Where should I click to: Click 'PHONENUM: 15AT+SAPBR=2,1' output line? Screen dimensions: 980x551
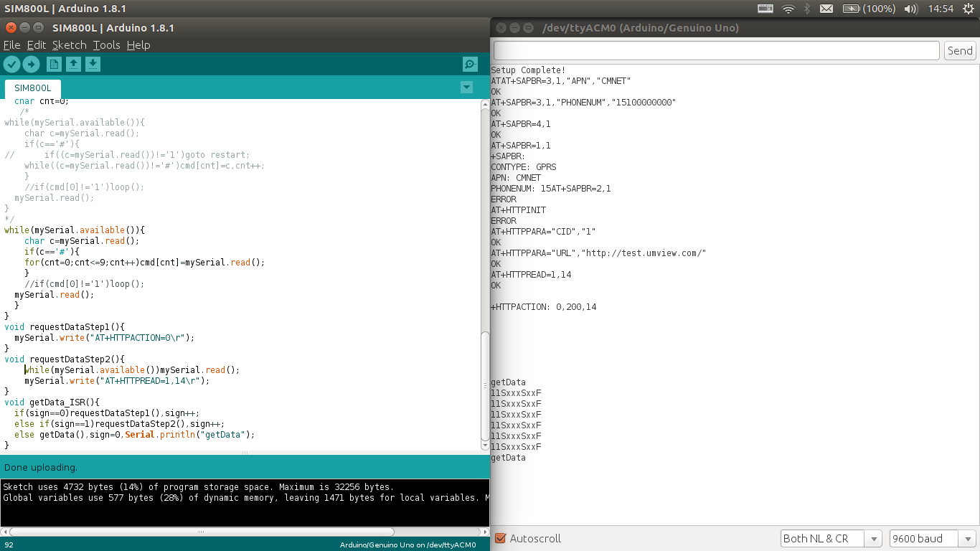pos(551,189)
